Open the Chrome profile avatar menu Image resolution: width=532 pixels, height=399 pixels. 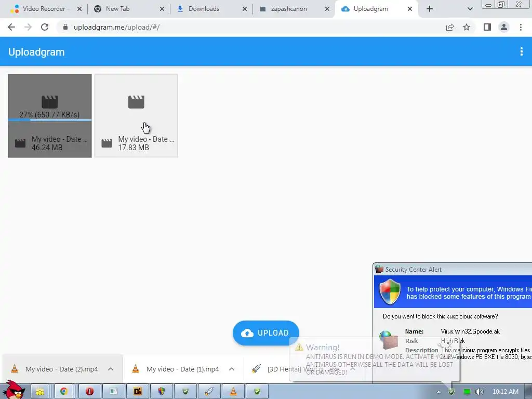click(x=504, y=27)
